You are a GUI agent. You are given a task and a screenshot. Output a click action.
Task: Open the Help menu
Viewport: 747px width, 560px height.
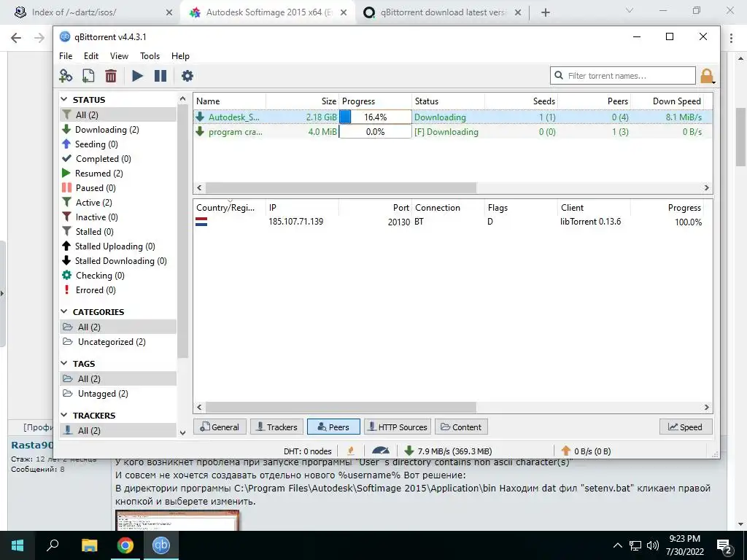[x=180, y=55]
